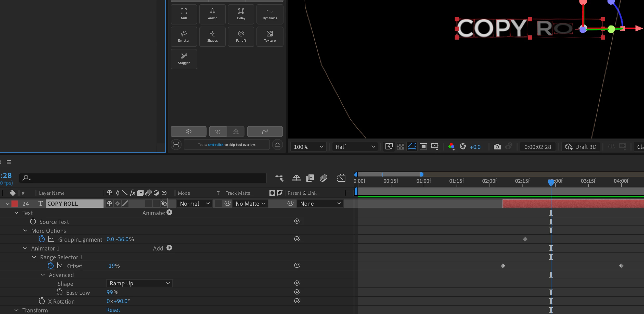Open the Ramp Up shape dropdown
This screenshot has height=314, width=644.
[139, 283]
